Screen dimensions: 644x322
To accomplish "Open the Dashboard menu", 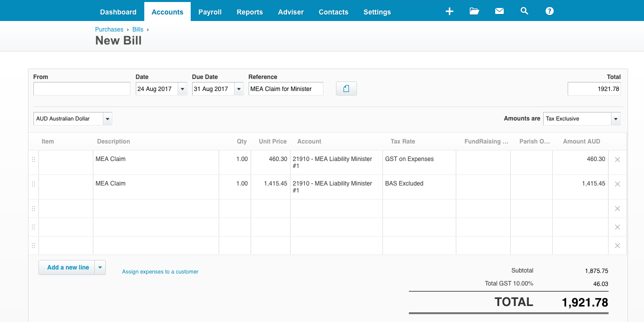I will (118, 12).
